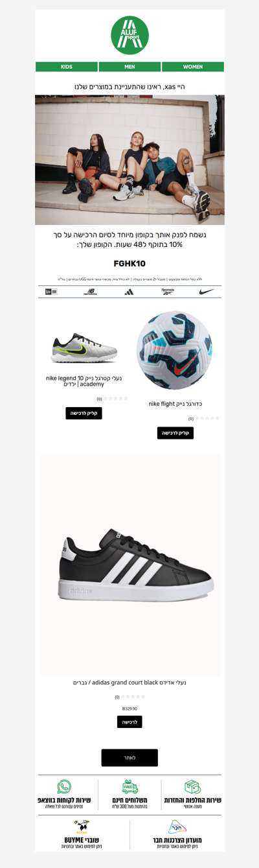The image size is (259, 868).
Task: Open the KIDS category tab
Action: (x=67, y=67)
